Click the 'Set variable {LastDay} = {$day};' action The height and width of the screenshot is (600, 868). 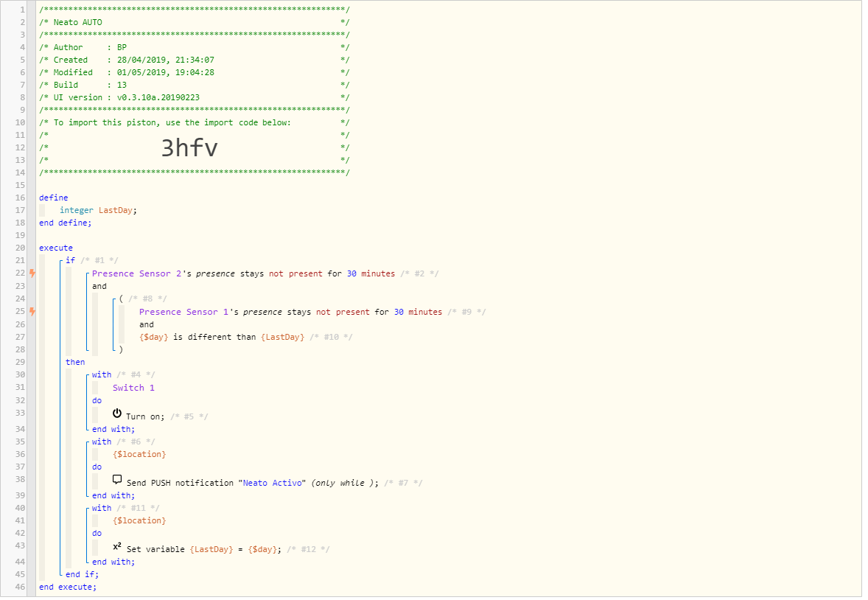pyautogui.click(x=204, y=550)
